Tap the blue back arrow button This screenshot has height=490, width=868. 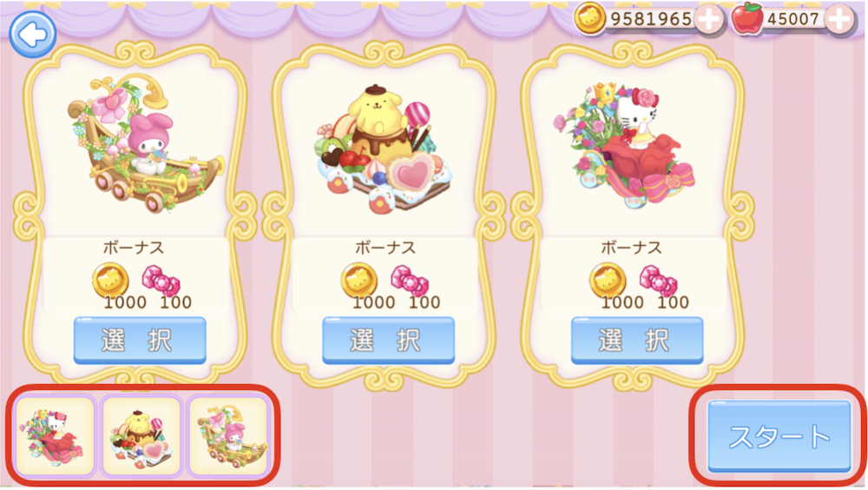[x=33, y=35]
